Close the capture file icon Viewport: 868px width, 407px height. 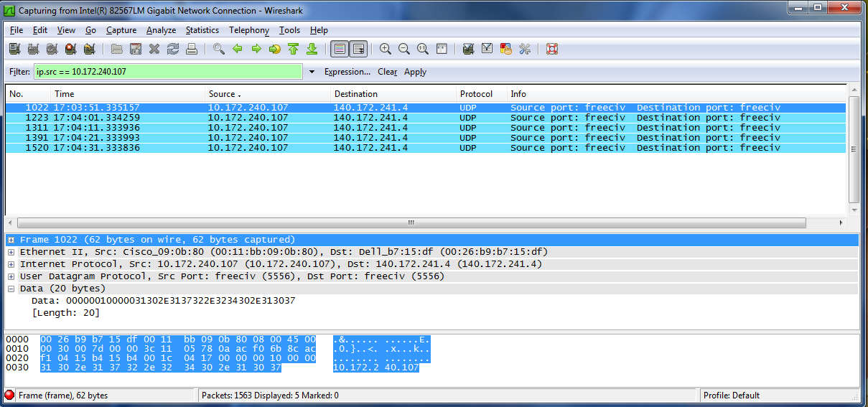point(154,49)
